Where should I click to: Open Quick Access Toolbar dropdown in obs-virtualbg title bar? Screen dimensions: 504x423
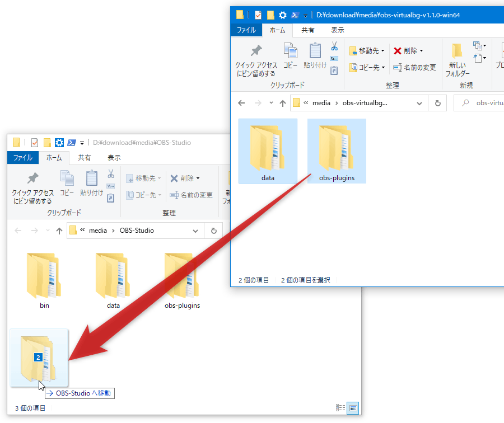pyautogui.click(x=305, y=15)
